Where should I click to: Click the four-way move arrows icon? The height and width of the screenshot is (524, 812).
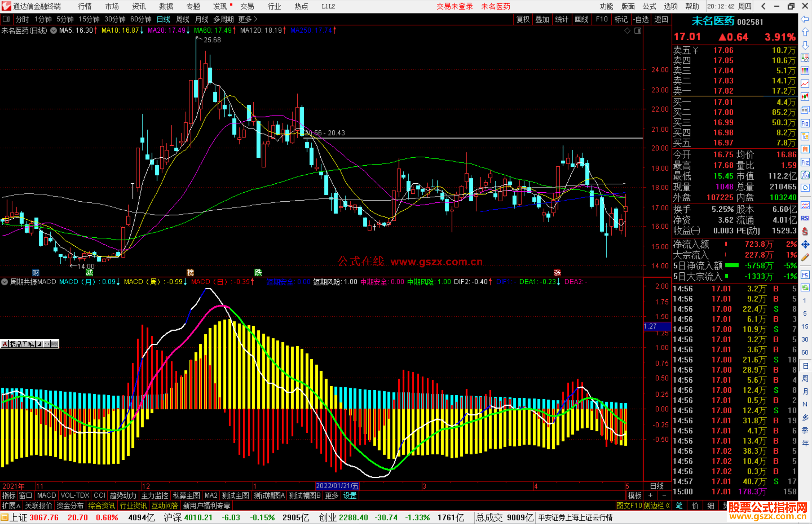coord(805,245)
